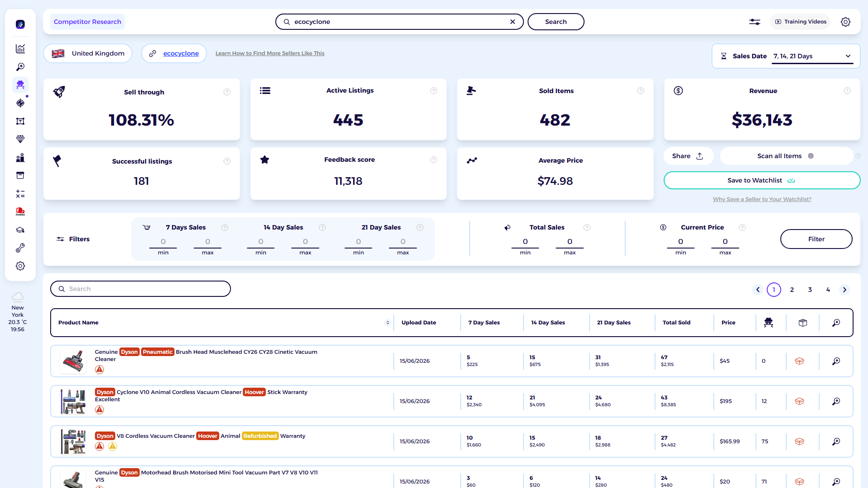Go to next page arrow in pagination

844,290
